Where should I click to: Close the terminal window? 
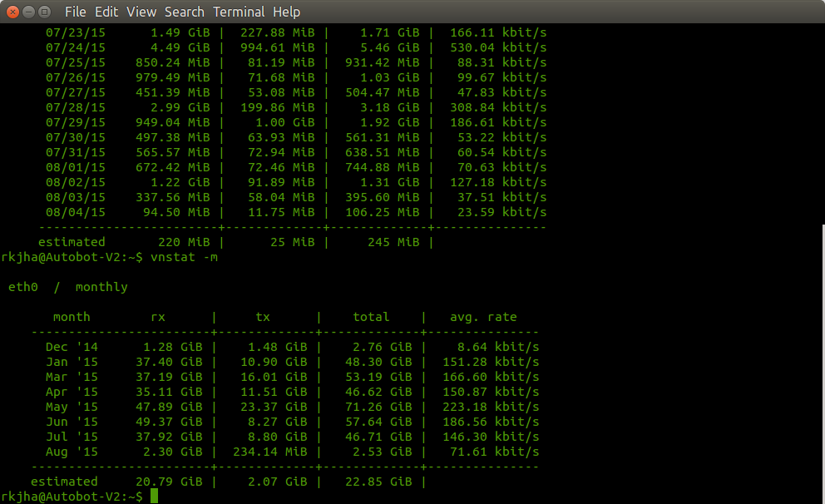(x=13, y=12)
